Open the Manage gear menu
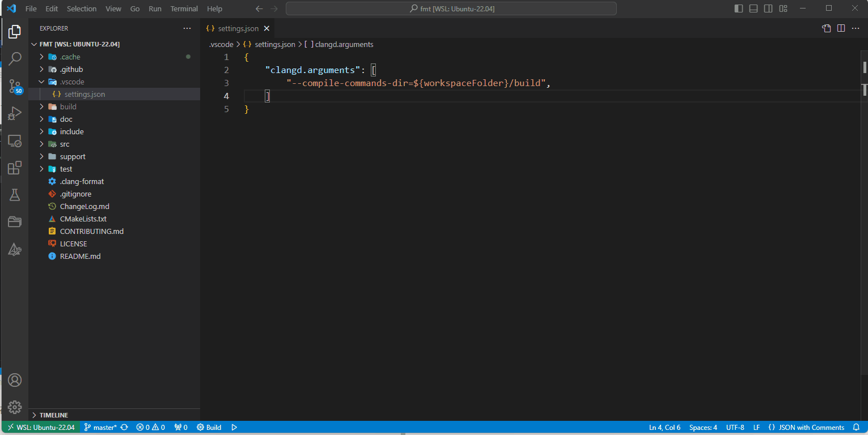The image size is (868, 435). pyautogui.click(x=15, y=407)
